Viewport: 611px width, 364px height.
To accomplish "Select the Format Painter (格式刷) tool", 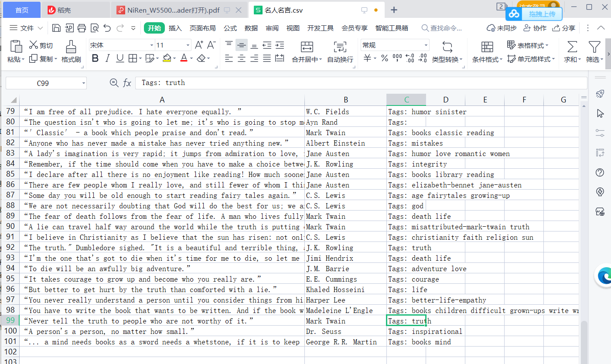I will [71, 51].
